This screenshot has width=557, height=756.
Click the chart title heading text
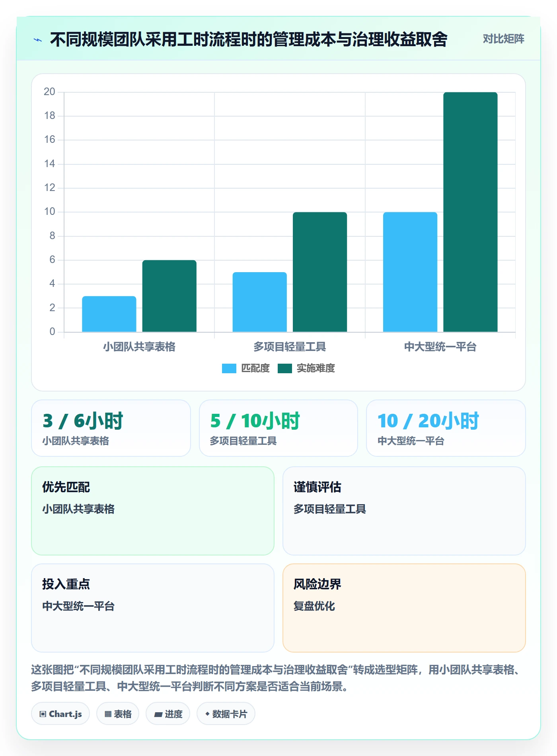[249, 39]
